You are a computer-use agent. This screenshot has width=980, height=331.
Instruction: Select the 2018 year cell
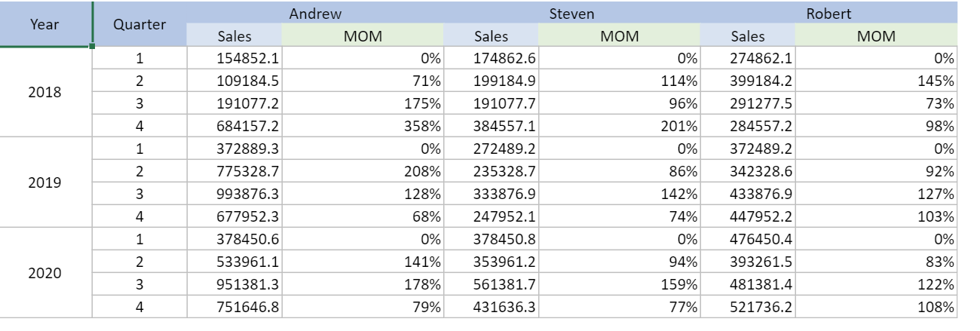(46, 93)
